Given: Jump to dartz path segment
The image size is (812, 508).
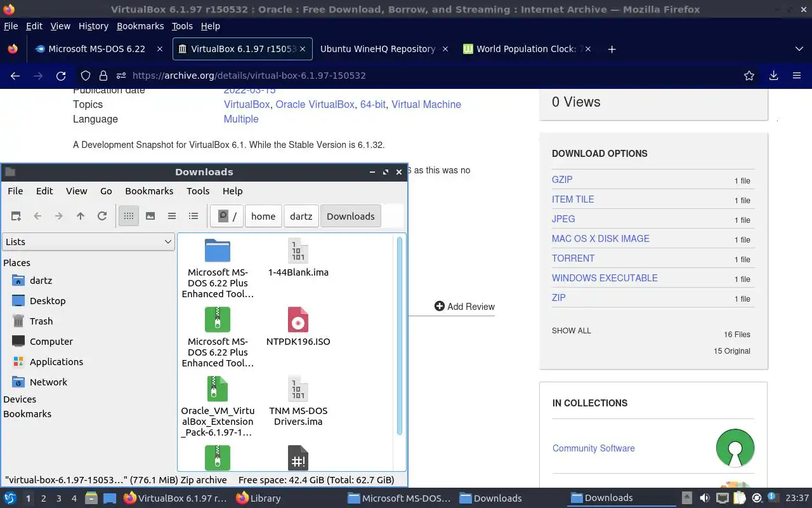Looking at the screenshot, I should [301, 216].
